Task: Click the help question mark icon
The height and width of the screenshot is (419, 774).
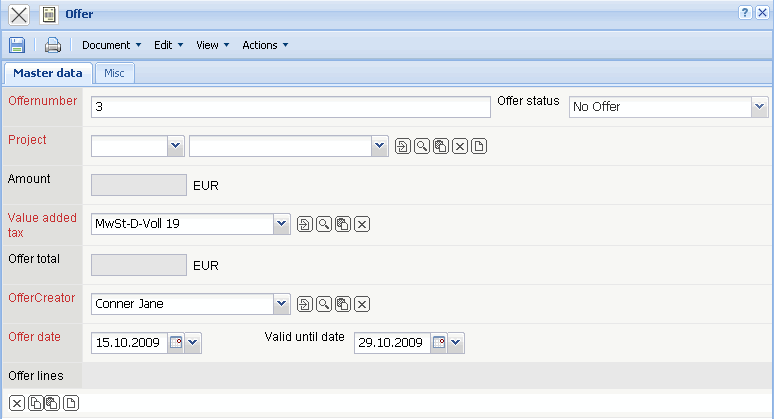Action: pyautogui.click(x=745, y=12)
